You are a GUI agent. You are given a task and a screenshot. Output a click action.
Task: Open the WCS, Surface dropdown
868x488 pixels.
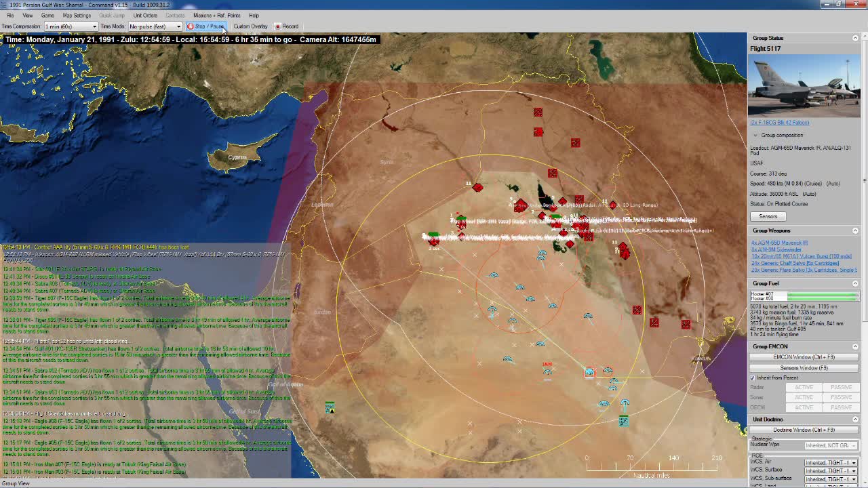[831, 470]
